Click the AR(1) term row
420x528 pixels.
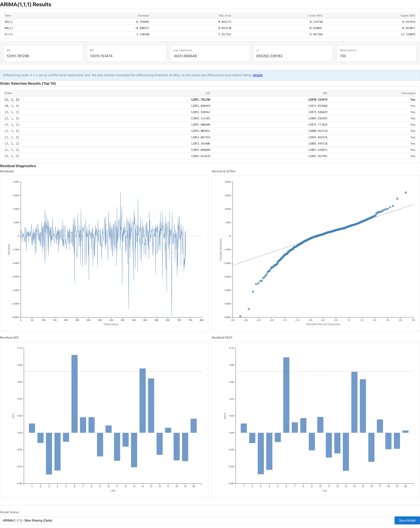click(210, 22)
